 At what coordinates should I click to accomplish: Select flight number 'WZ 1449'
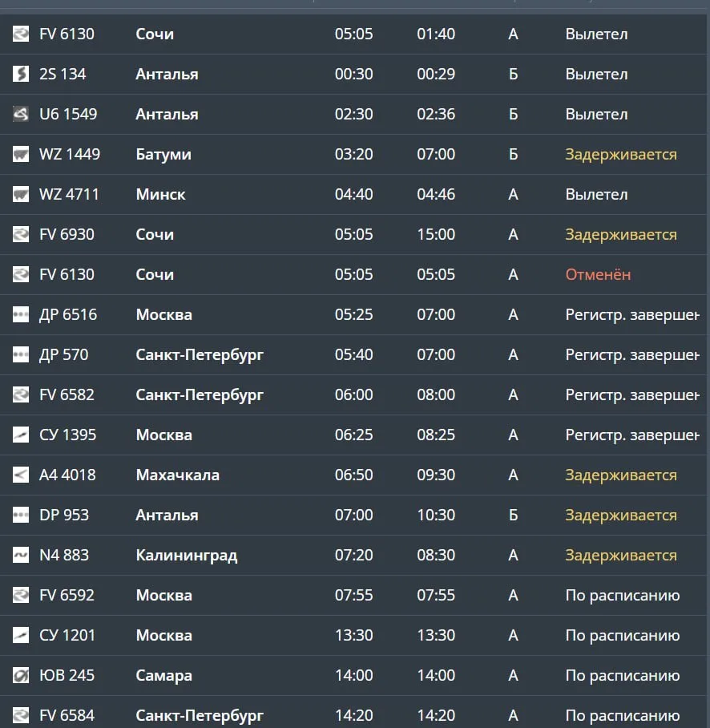point(70,154)
